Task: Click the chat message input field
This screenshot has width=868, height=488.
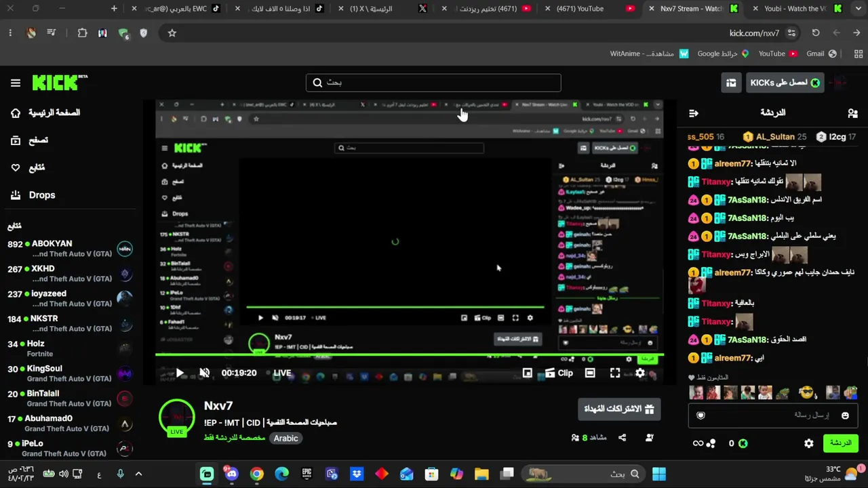Action: pos(773,415)
